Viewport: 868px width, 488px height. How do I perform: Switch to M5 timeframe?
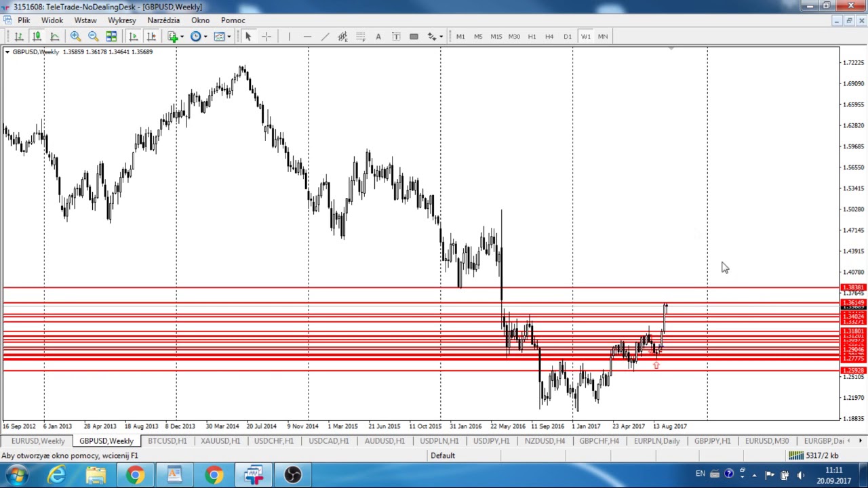[x=478, y=37]
